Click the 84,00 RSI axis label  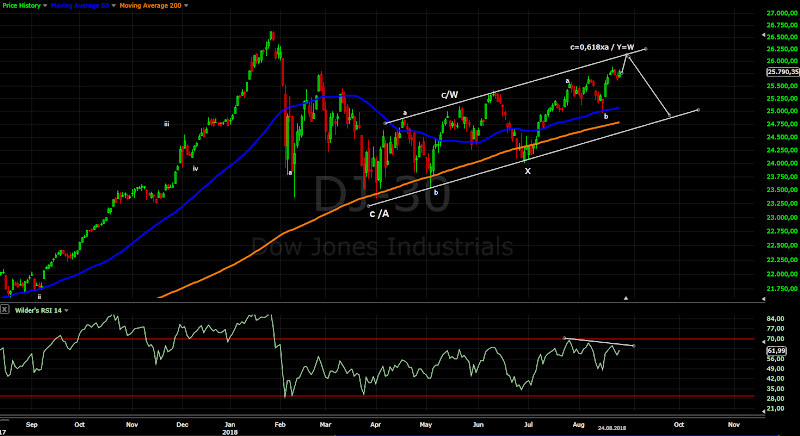[x=778, y=319]
